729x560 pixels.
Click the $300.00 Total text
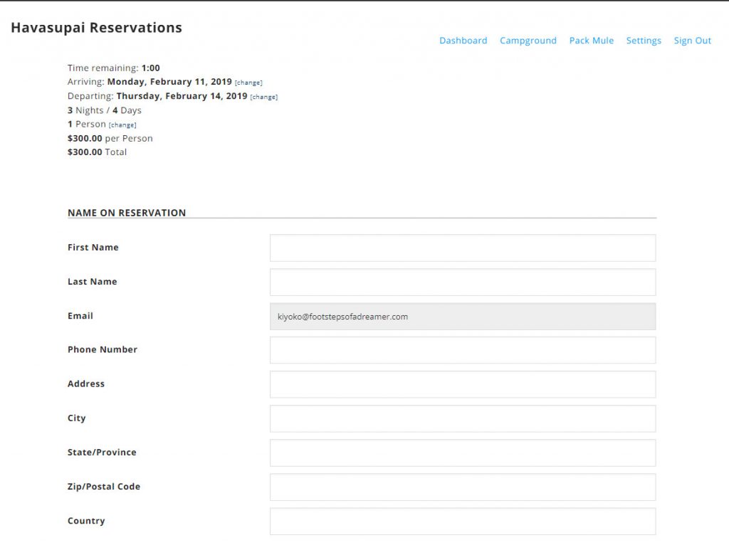click(97, 152)
